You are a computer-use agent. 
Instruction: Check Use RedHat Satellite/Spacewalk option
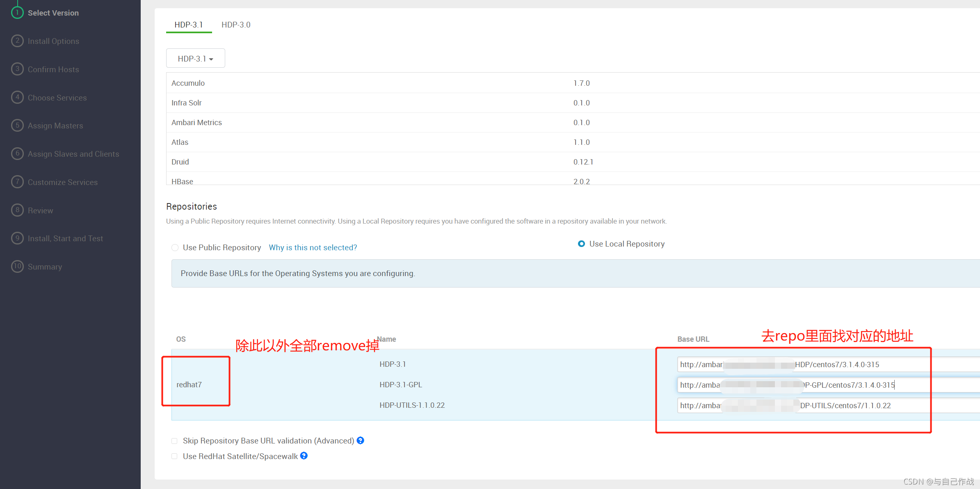click(174, 456)
